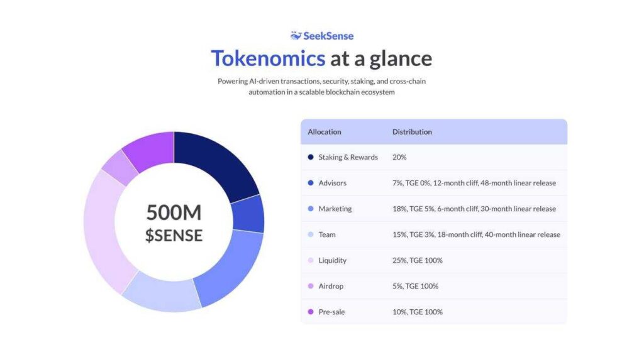644x362 pixels.
Task: Click the Staking & Rewards legend dot
Action: pos(311,157)
